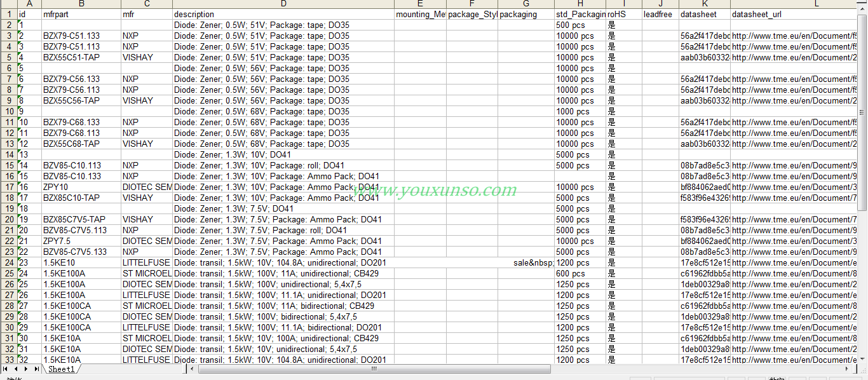Select column H header
Image resolution: width=868 pixels, height=380 pixels.
pos(580,4)
